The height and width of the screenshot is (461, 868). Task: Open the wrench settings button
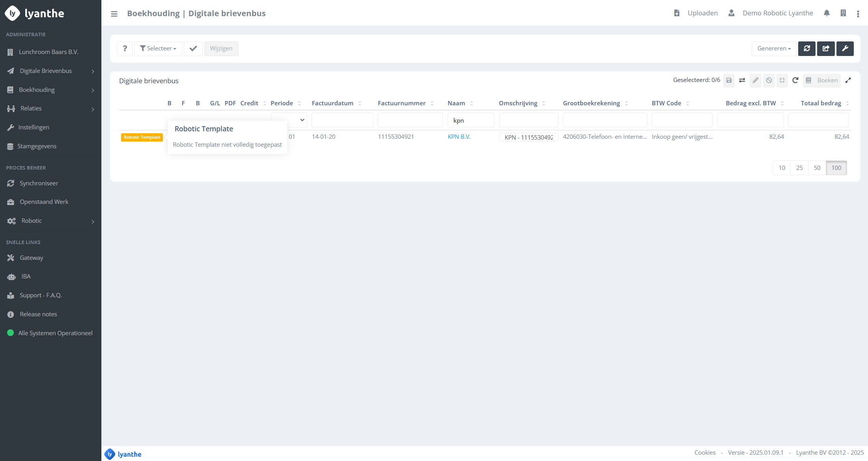click(x=845, y=49)
